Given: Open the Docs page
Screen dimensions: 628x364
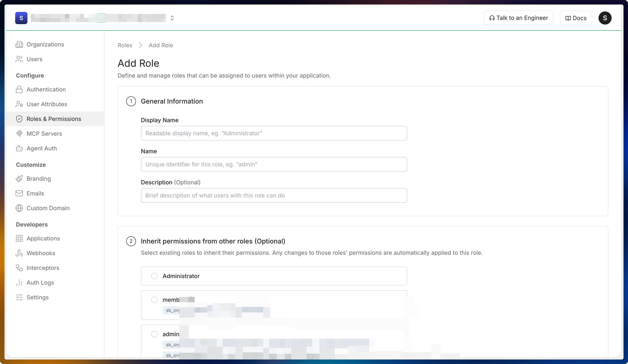Looking at the screenshot, I should click(576, 18).
